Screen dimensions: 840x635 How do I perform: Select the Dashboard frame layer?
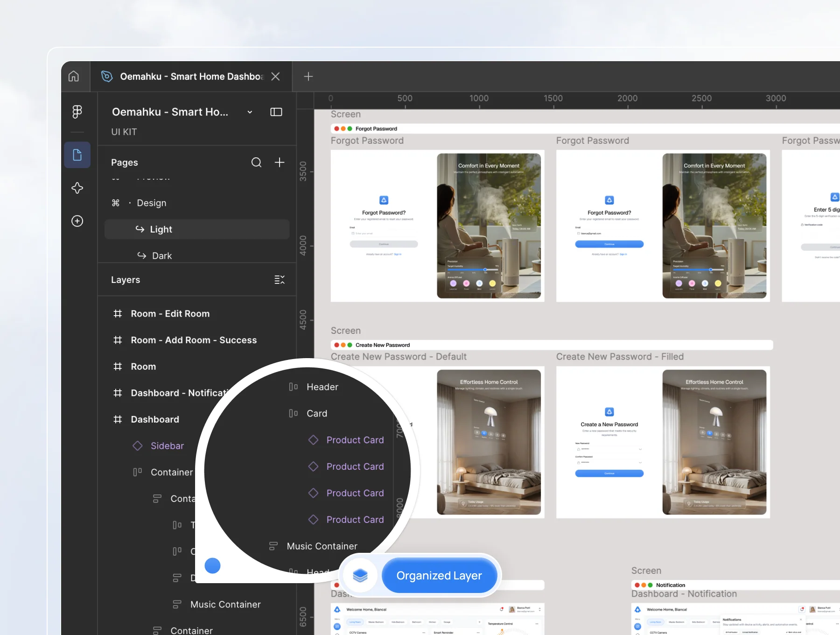point(155,420)
